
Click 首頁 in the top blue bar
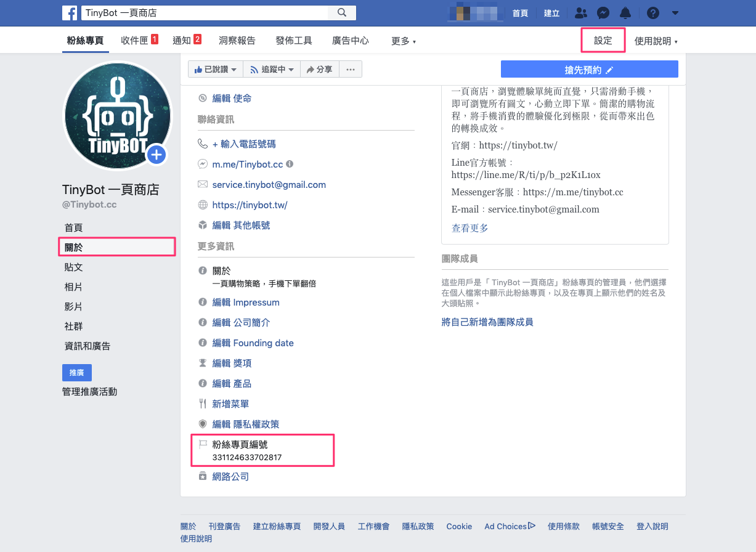(520, 13)
